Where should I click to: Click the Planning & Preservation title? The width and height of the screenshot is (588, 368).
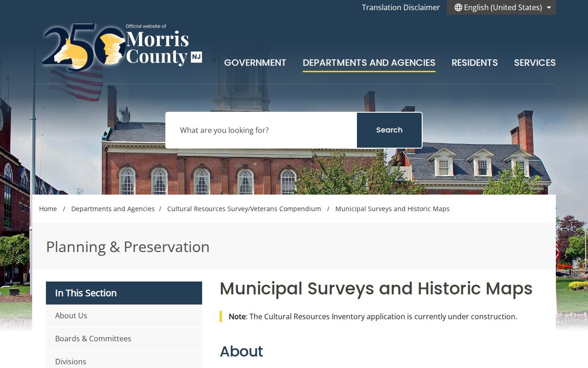128,247
